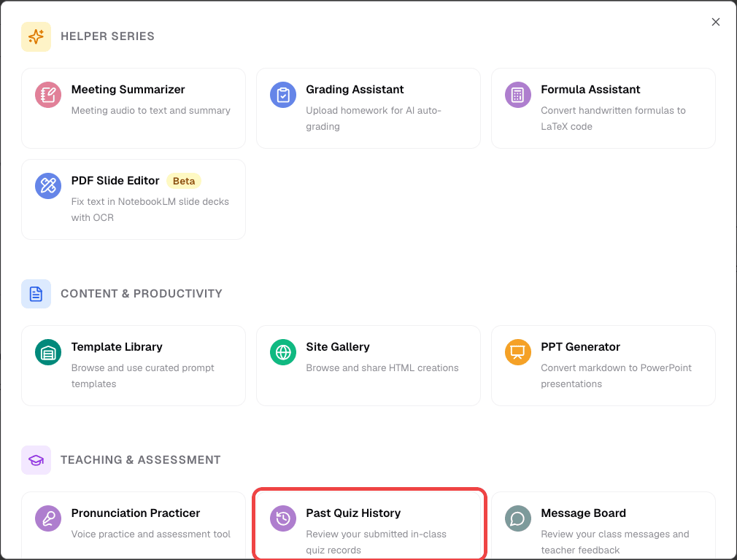
Task: Click the Message Board chat bubble icon
Action: 518,518
